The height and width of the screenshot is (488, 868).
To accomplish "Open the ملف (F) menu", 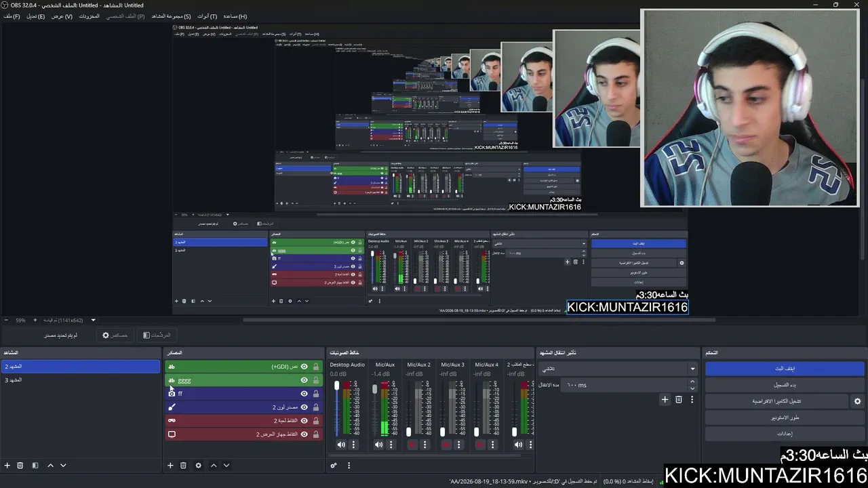I will [x=12, y=16].
